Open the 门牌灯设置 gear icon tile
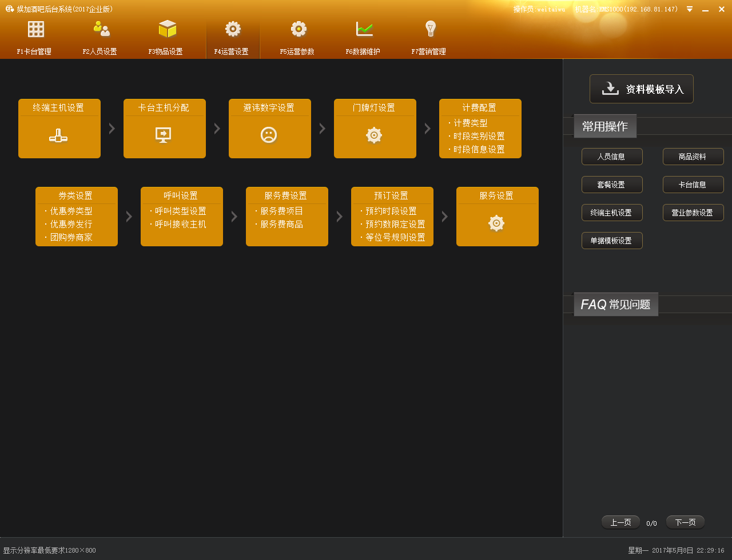 coord(375,135)
